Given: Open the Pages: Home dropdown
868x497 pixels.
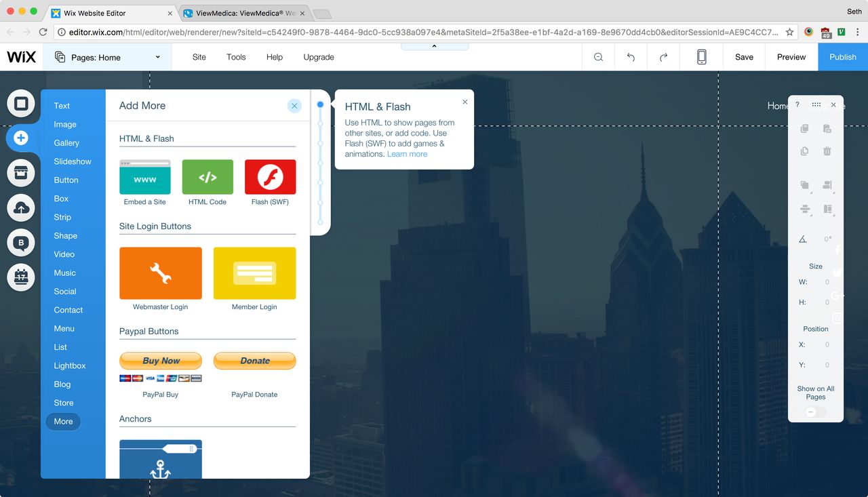Looking at the screenshot, I should click(107, 57).
